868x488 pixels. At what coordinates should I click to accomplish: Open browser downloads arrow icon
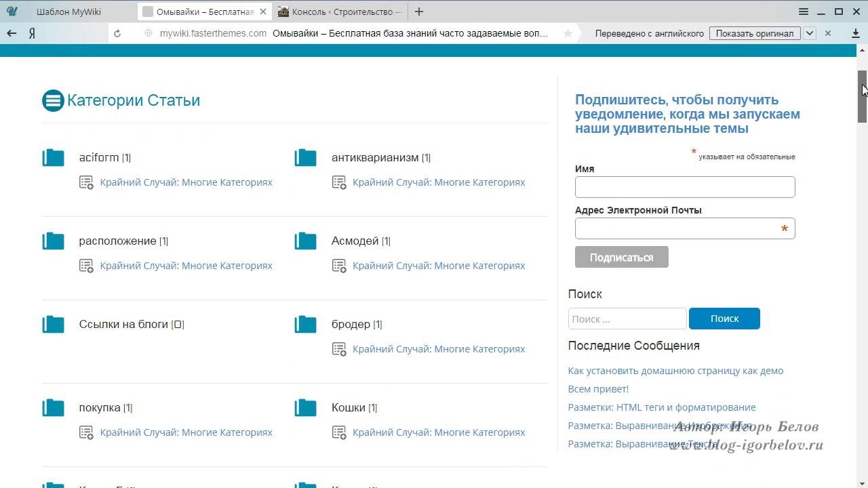(856, 33)
